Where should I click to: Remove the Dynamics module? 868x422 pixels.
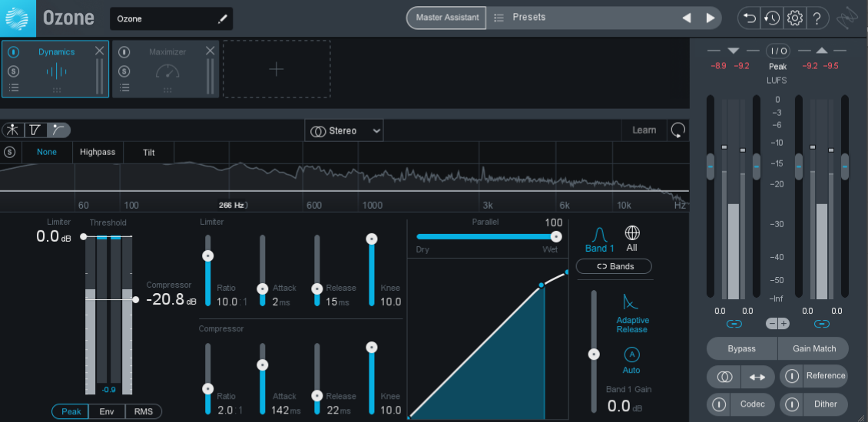point(99,51)
